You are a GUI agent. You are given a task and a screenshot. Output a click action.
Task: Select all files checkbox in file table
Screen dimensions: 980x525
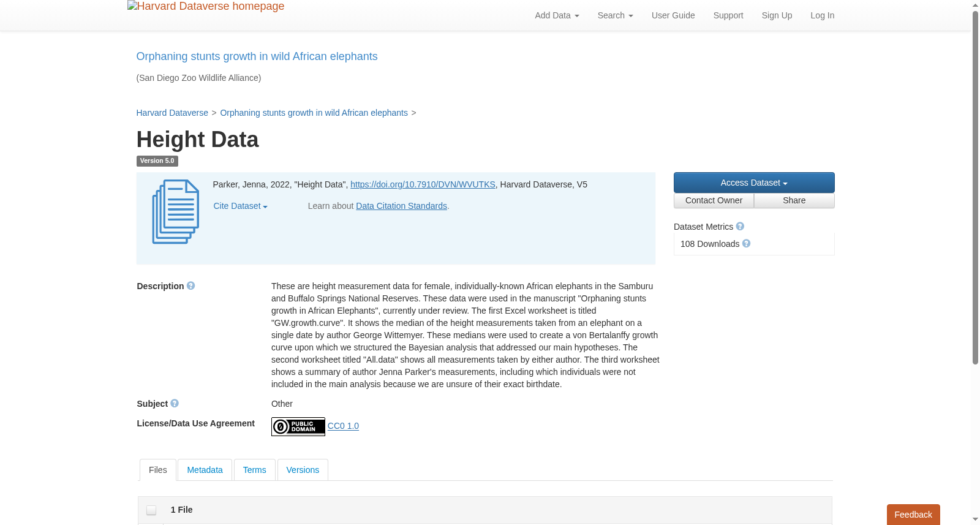point(151,510)
